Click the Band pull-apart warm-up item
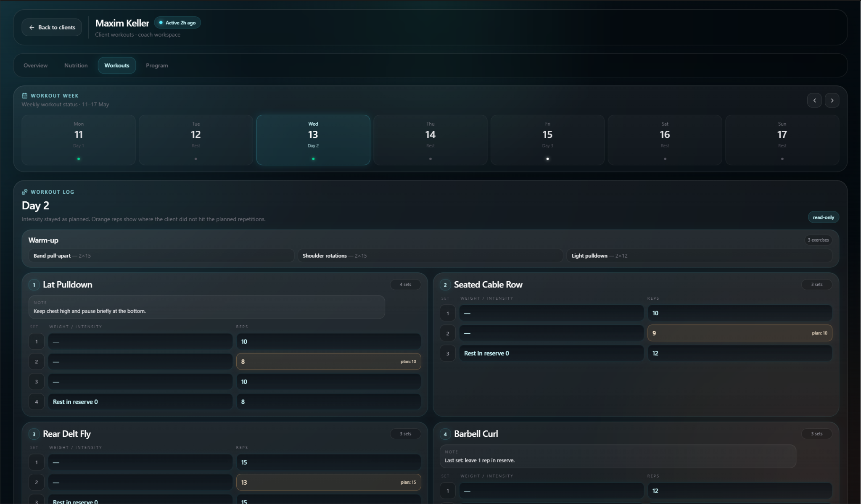Viewport: 861px width, 504px height. coord(161,256)
